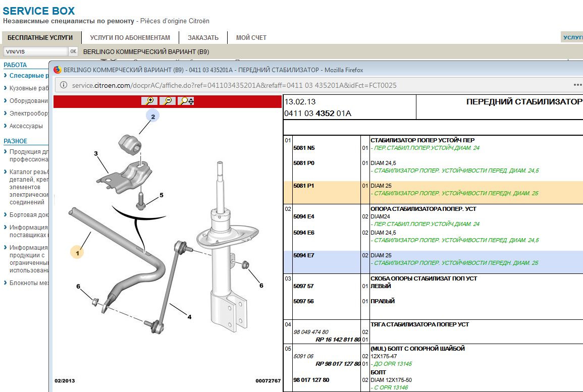This screenshot has height=392, width=583.
Task: Select the zoom-and-pan magnifier tool
Action: tap(186, 101)
